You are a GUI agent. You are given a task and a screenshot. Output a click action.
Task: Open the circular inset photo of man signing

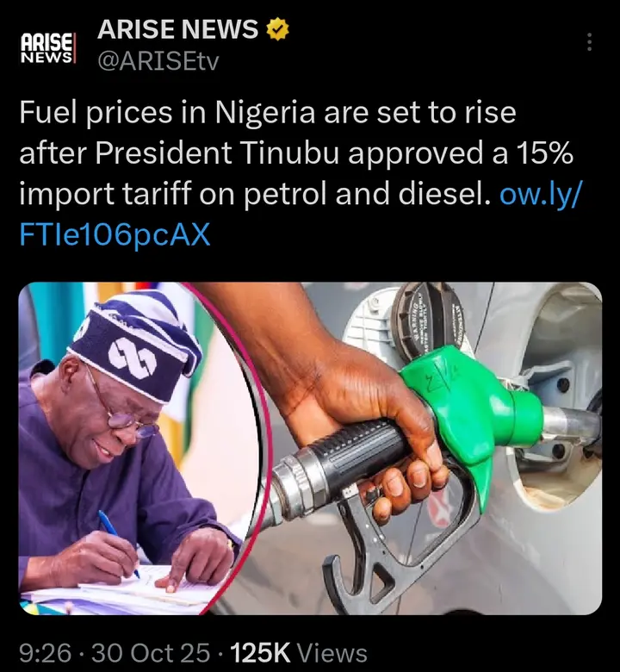click(129, 448)
